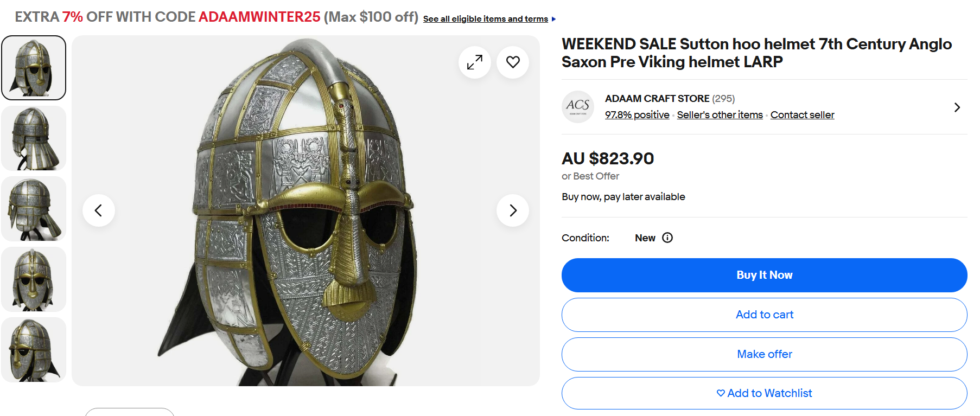
Task: Click Contact seller link
Action: point(802,115)
